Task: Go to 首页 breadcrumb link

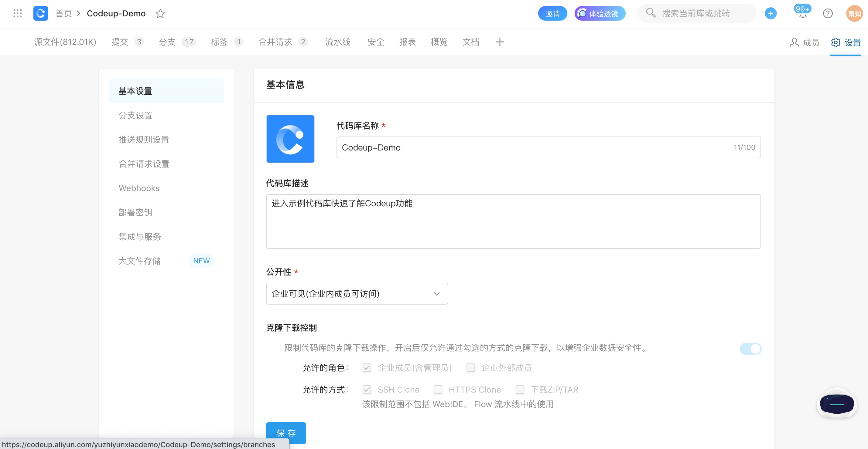Action: pyautogui.click(x=64, y=13)
